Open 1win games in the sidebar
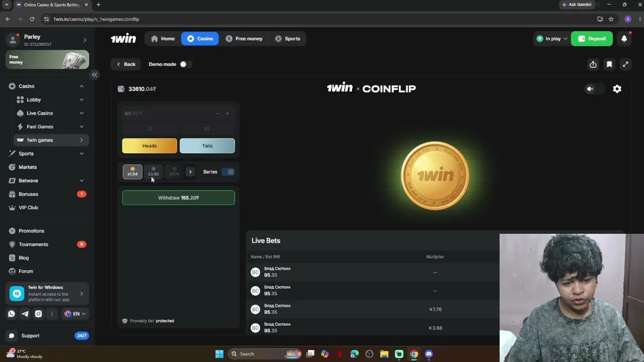This screenshot has height=362, width=644. 50,140
